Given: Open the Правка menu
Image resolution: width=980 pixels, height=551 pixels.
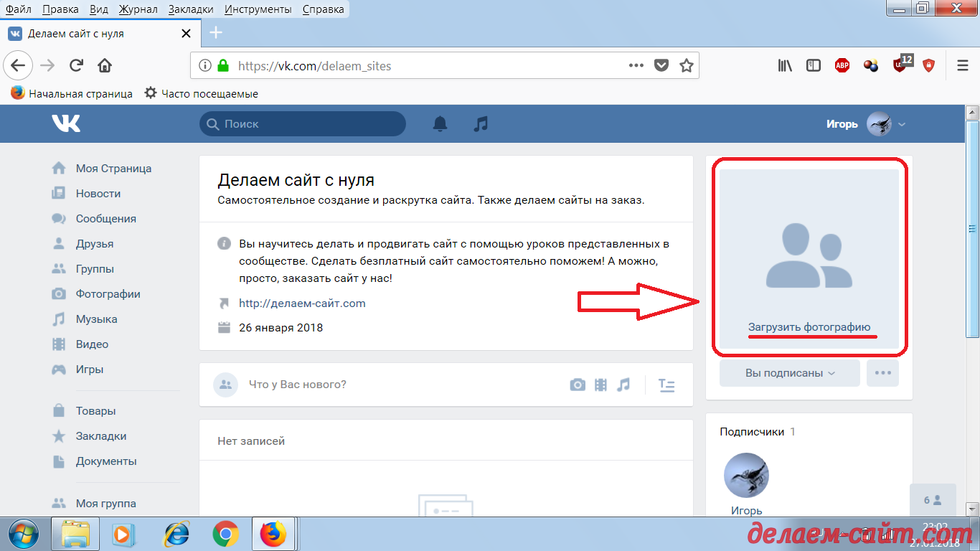Looking at the screenshot, I should [61, 9].
